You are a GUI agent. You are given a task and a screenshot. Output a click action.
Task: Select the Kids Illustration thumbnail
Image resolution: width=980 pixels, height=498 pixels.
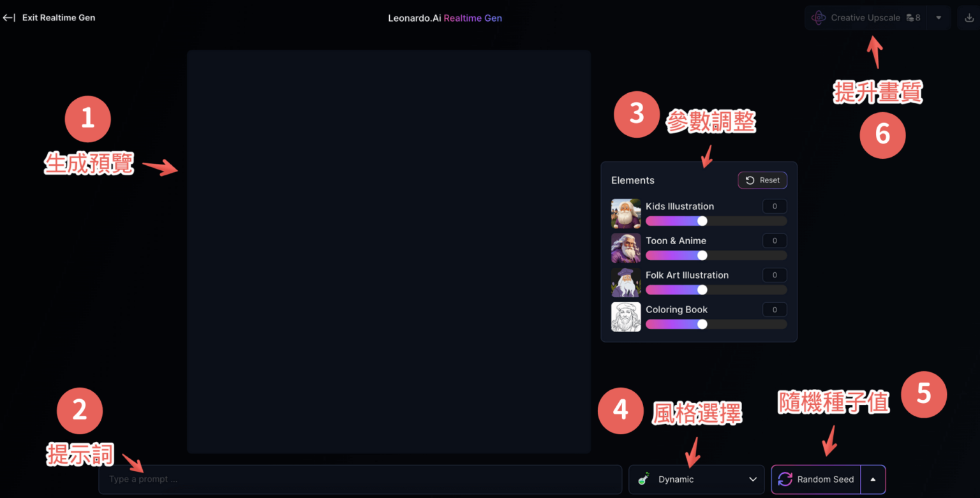[x=626, y=214]
